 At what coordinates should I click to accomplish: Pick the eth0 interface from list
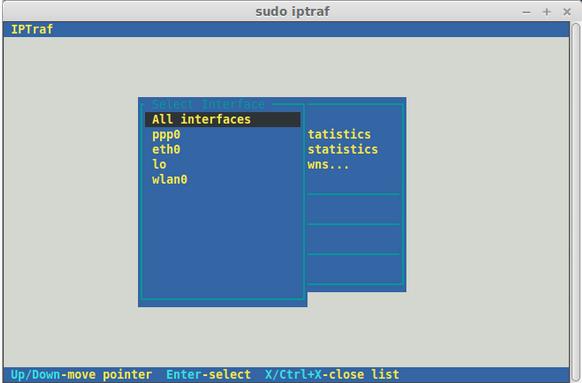coord(166,149)
